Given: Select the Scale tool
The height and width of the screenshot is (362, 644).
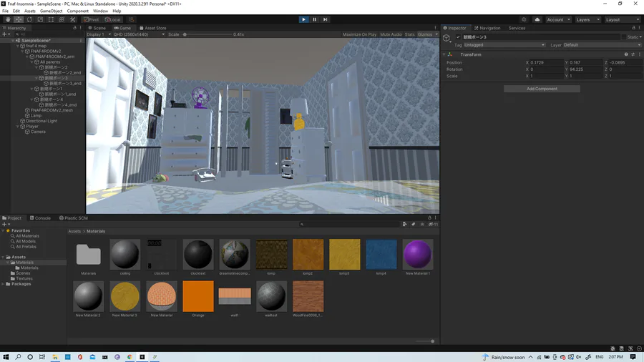Looking at the screenshot, I should point(40,19).
